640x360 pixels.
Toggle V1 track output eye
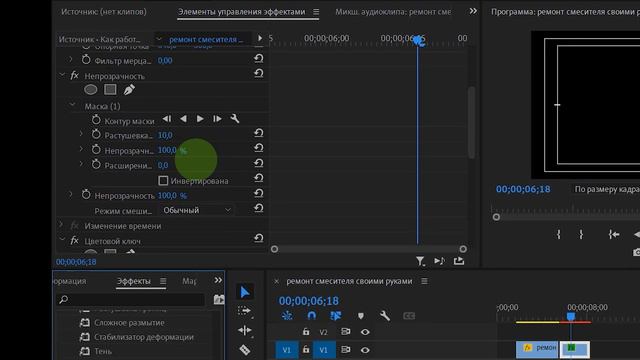tap(365, 350)
